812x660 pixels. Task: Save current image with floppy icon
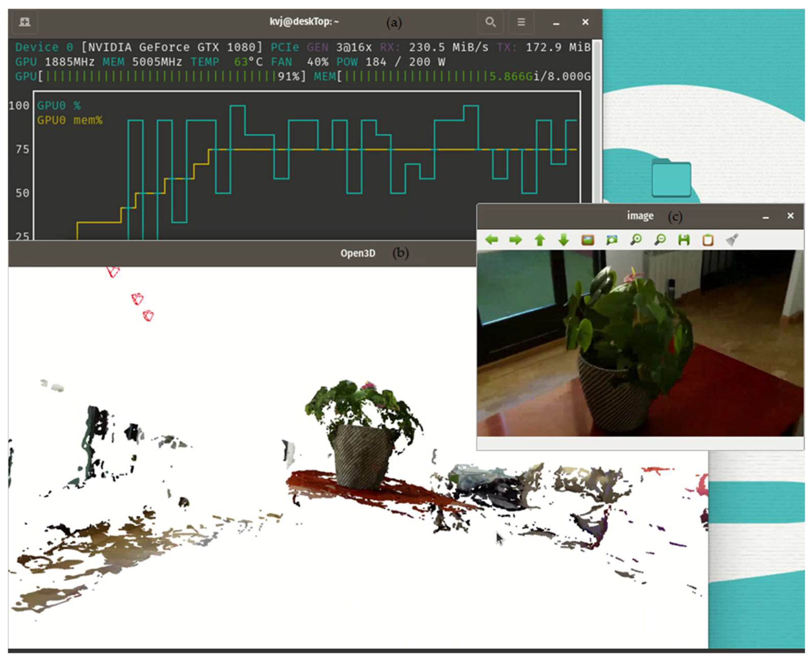[x=684, y=240]
